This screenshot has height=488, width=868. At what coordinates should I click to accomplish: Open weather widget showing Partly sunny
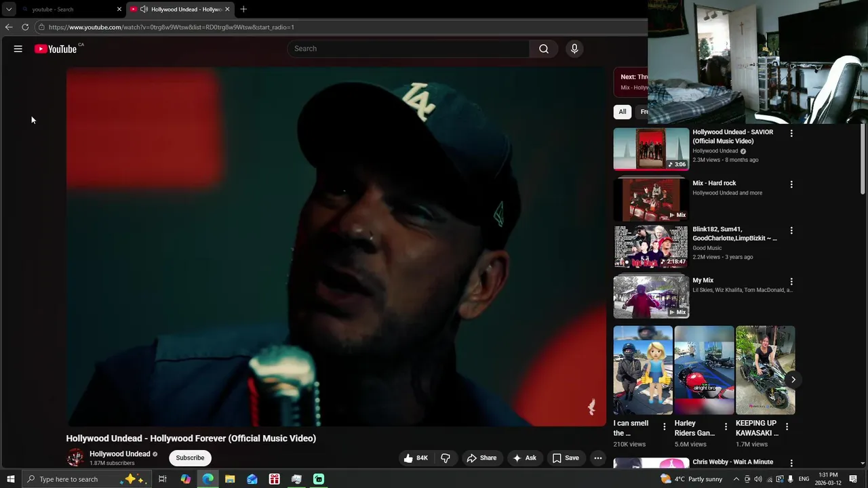pos(692,479)
